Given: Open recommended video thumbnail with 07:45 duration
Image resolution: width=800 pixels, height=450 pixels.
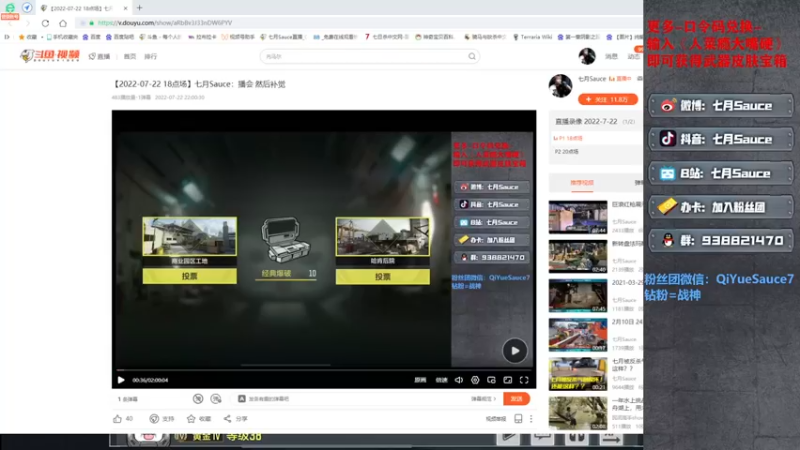Looking at the screenshot, I should pos(578,296).
